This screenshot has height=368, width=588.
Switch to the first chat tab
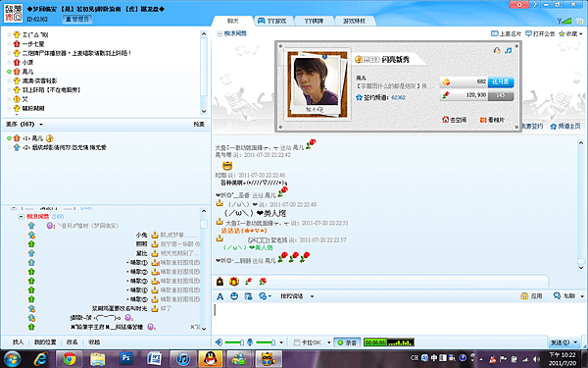tap(232, 21)
